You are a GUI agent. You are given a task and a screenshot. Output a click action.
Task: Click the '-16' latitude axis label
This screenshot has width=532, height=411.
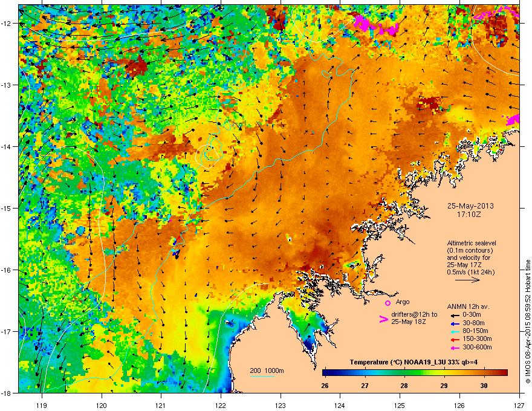(x=6, y=270)
